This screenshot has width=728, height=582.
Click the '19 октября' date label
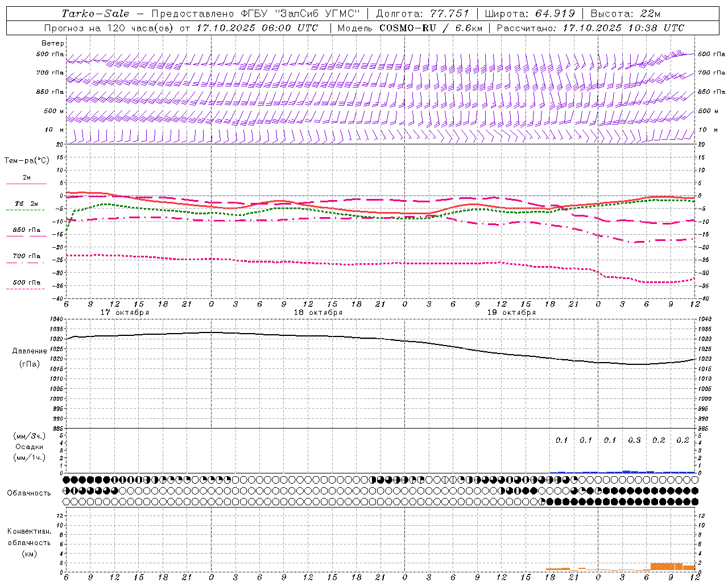coord(511,313)
